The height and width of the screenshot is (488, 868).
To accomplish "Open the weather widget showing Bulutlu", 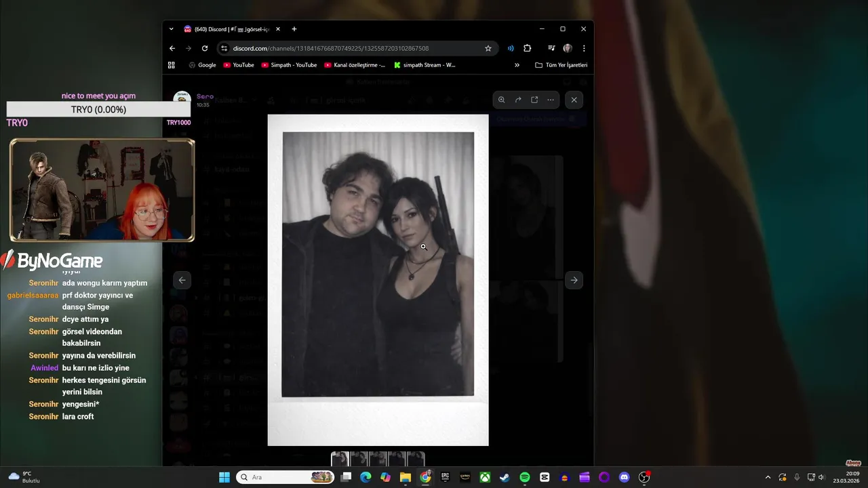I will point(24,477).
